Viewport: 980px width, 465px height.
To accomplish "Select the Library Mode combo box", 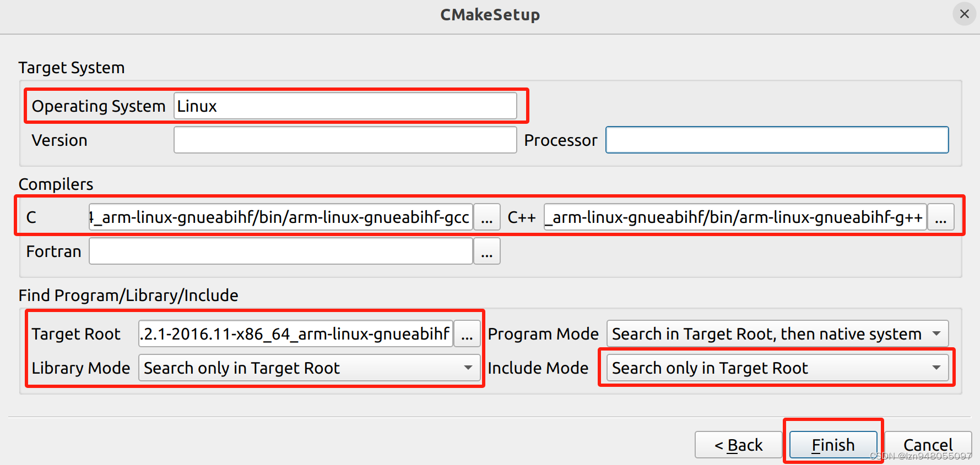I will coord(310,368).
